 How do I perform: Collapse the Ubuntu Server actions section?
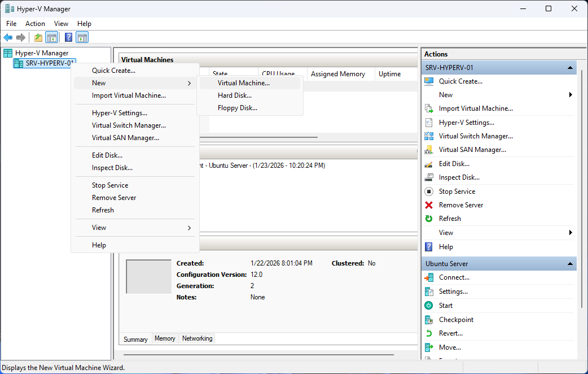(x=571, y=263)
